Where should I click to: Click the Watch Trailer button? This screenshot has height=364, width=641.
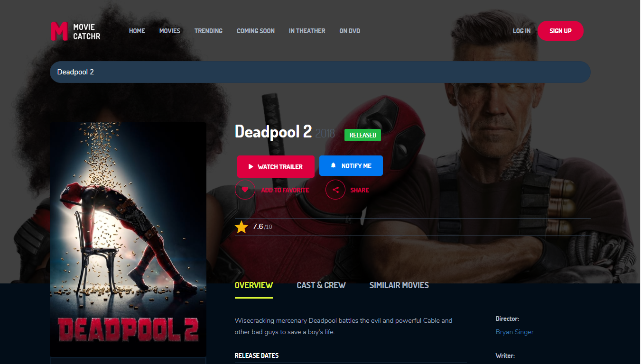tap(276, 166)
